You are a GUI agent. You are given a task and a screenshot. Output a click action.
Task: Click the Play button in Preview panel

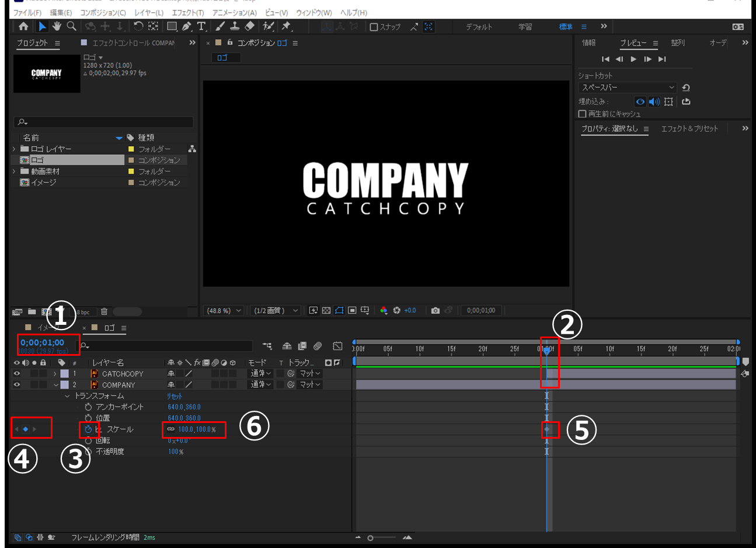tap(633, 59)
